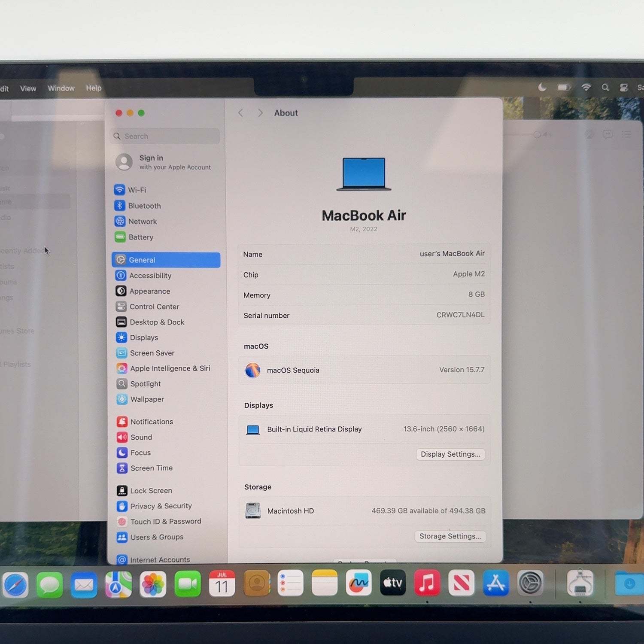Open Bluetooth settings in sidebar

[165, 206]
